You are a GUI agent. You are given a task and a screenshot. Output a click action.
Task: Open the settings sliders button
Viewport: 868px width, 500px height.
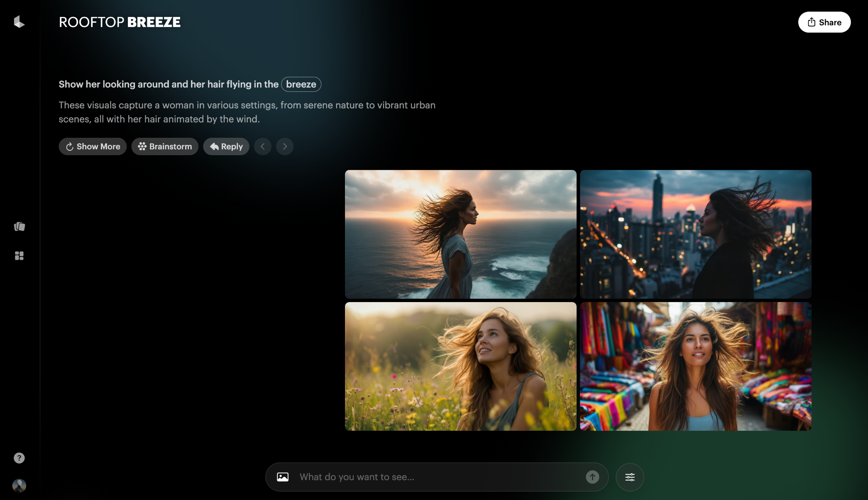pyautogui.click(x=630, y=477)
